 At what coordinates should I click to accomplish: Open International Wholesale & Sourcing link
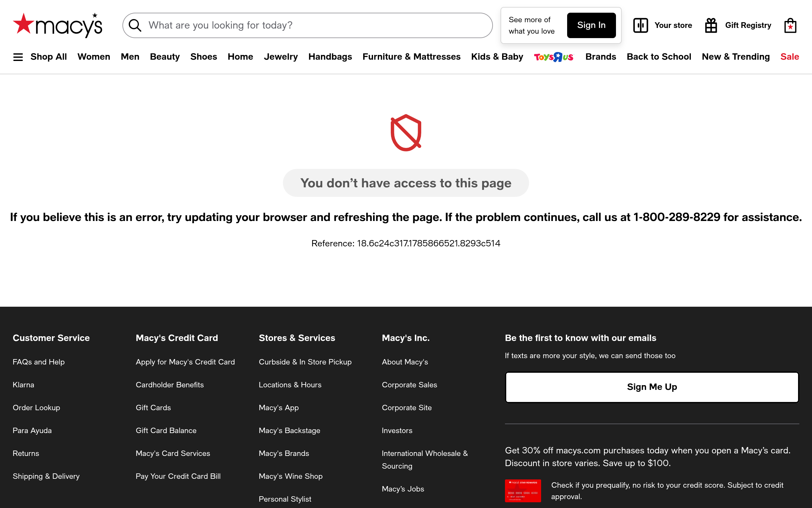pos(425,460)
